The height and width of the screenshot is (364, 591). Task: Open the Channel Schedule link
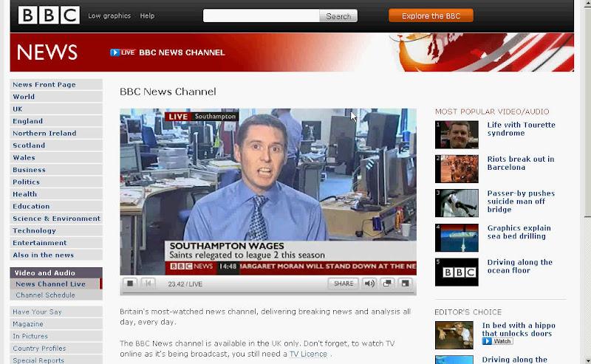tap(56, 295)
